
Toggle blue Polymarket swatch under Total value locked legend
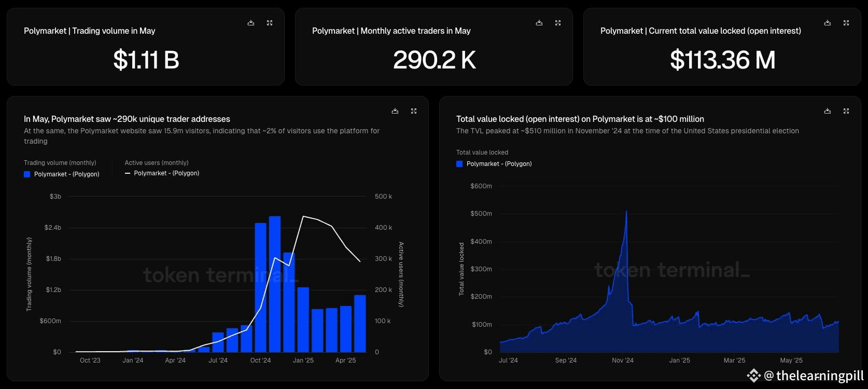click(459, 164)
